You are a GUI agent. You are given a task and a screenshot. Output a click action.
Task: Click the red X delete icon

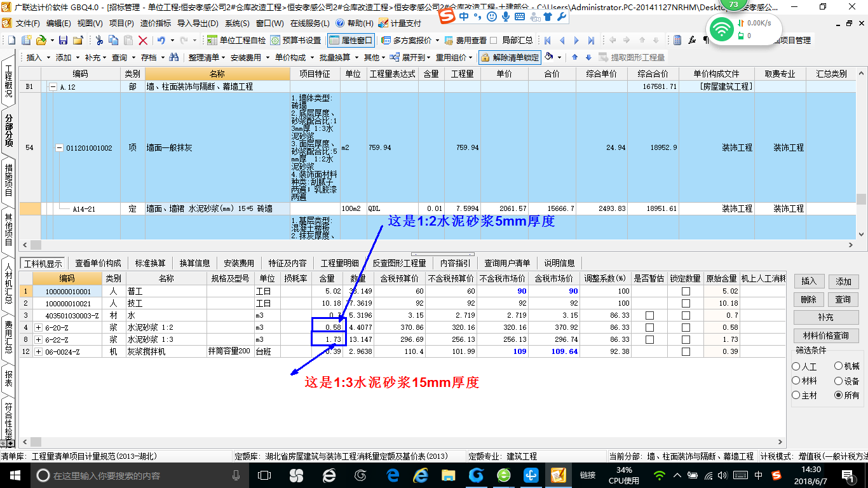click(143, 41)
